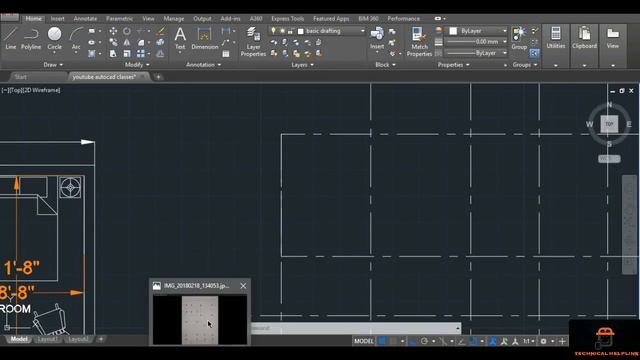
Task: Open the ByLayer linetype dropdown
Action: tap(504, 53)
